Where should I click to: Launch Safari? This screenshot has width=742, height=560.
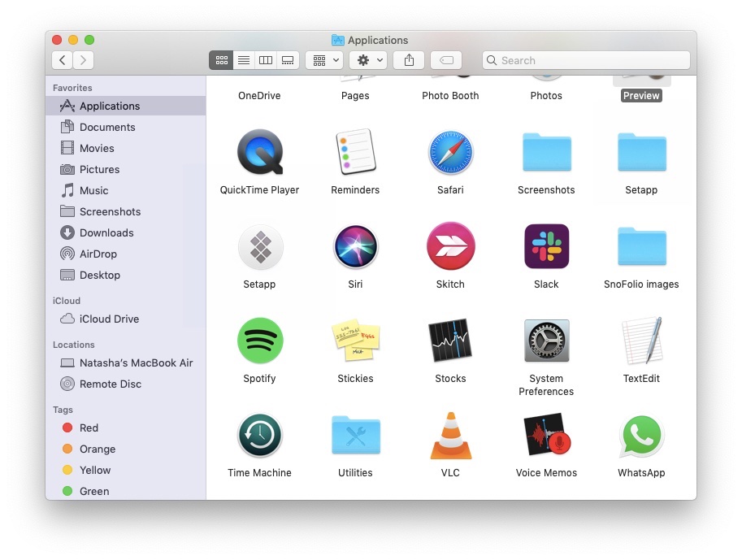coord(450,152)
